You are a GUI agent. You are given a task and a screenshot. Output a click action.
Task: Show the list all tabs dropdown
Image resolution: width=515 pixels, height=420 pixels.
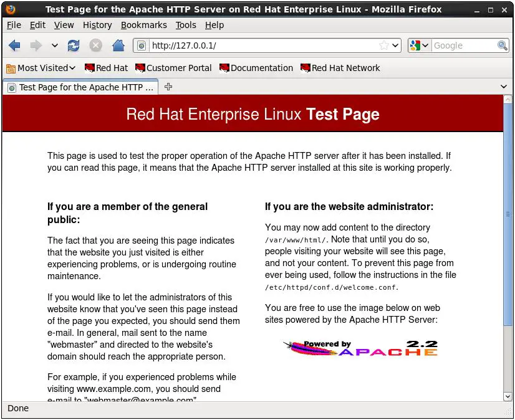point(504,87)
